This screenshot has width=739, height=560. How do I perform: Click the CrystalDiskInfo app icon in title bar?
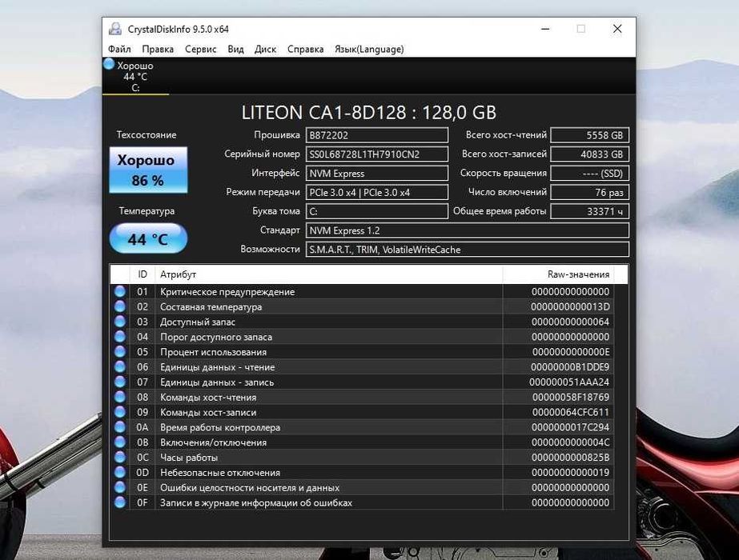[115, 29]
